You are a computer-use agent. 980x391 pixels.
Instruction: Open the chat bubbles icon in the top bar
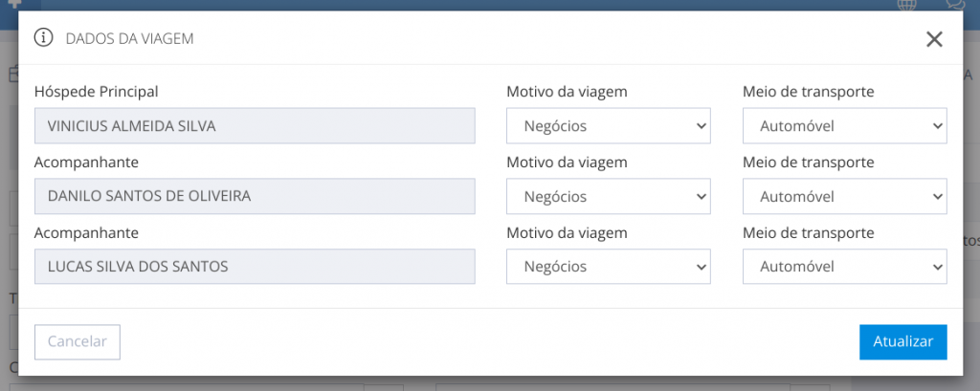pyautogui.click(x=954, y=4)
